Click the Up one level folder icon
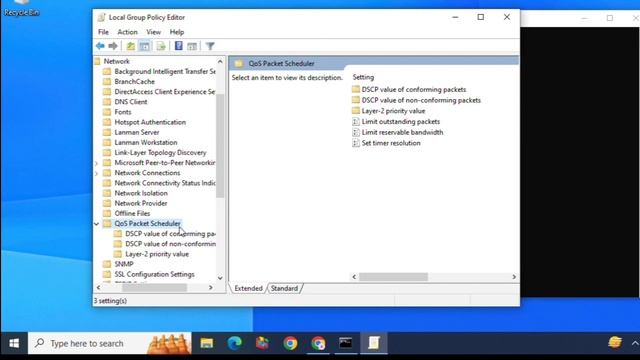640x360 pixels. pyautogui.click(x=131, y=46)
